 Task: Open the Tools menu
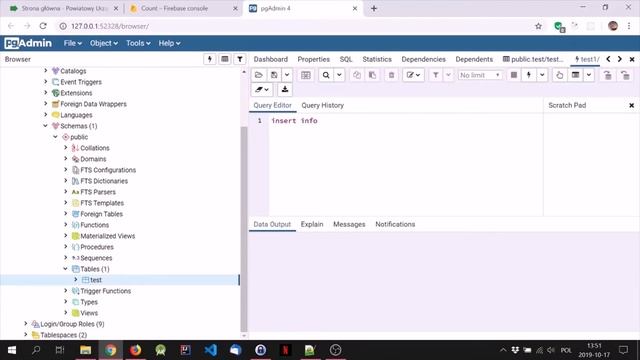(x=138, y=43)
